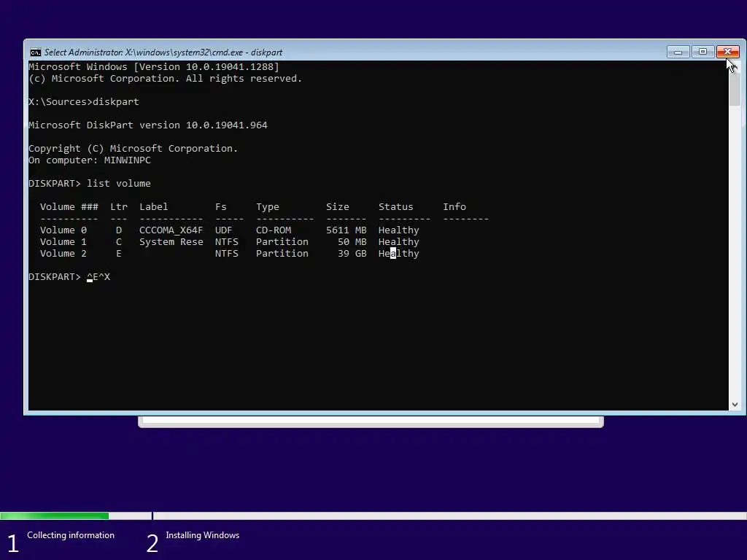Click 'Healthy' status of Volume 2
This screenshot has width=747, height=560.
tap(399, 253)
